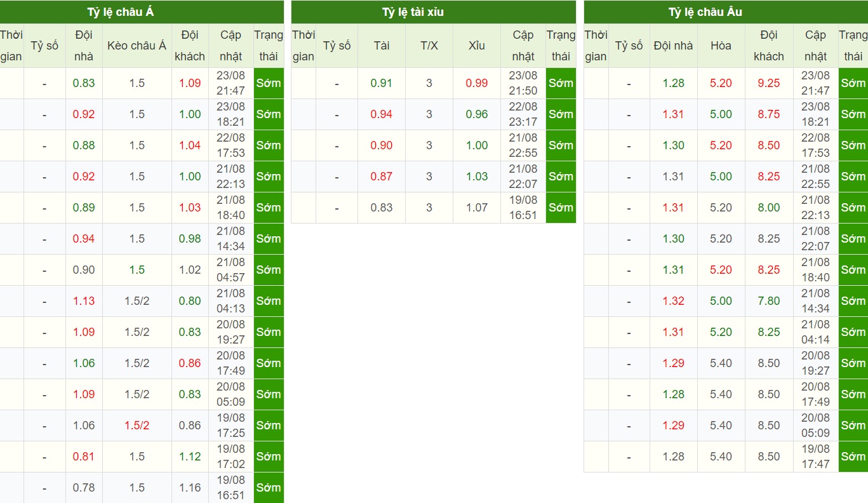This screenshot has width=868, height=503.
Task: Click home odds 0.89 in châu Á table
Action: 84,208
